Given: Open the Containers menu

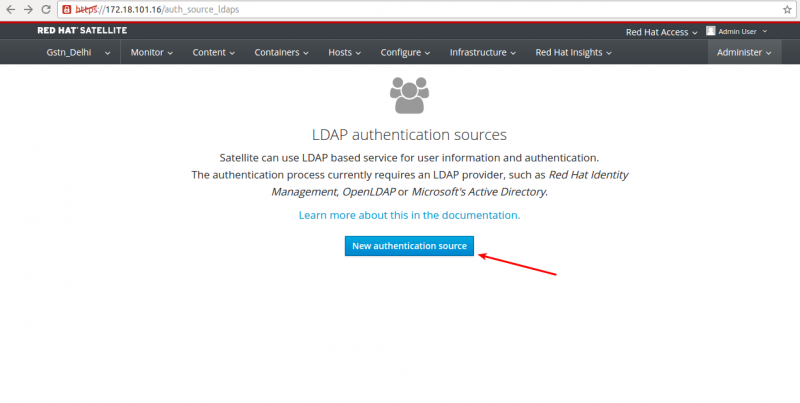Looking at the screenshot, I should click(281, 53).
